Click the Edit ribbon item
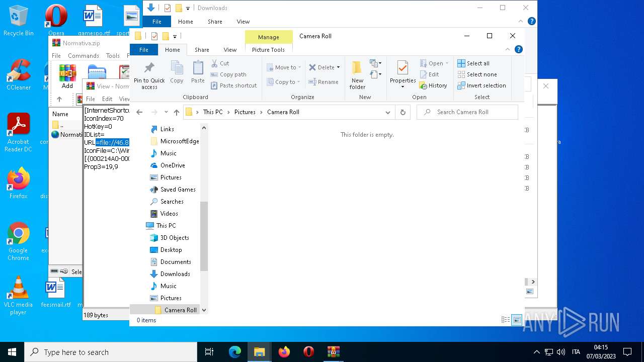This screenshot has height=362, width=644. [429, 74]
